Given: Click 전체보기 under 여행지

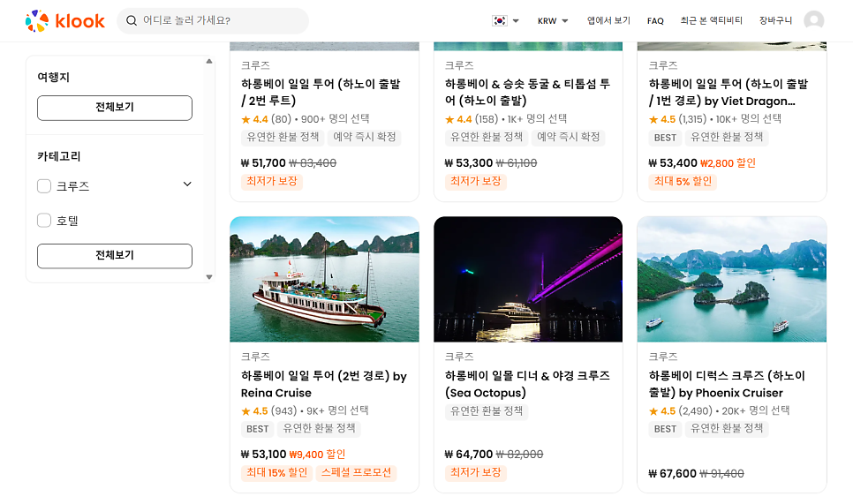Looking at the screenshot, I should pos(115,108).
